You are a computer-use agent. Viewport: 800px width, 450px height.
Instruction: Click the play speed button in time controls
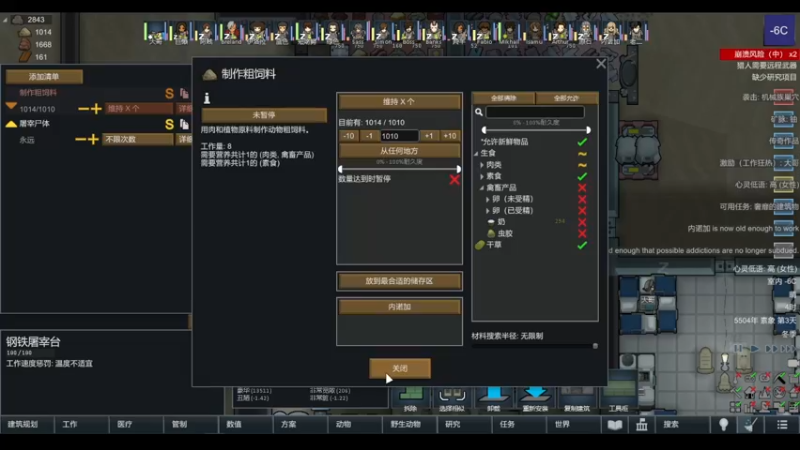point(755,348)
